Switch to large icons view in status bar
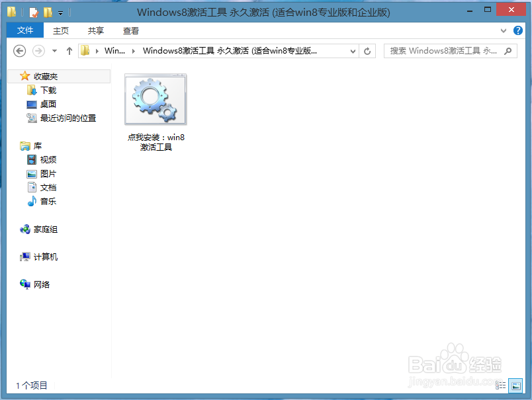Screen dimensions: 532x400 tap(515, 385)
